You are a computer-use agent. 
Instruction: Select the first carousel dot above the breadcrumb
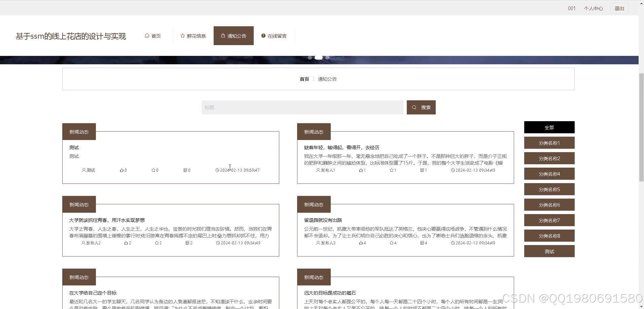310,58
